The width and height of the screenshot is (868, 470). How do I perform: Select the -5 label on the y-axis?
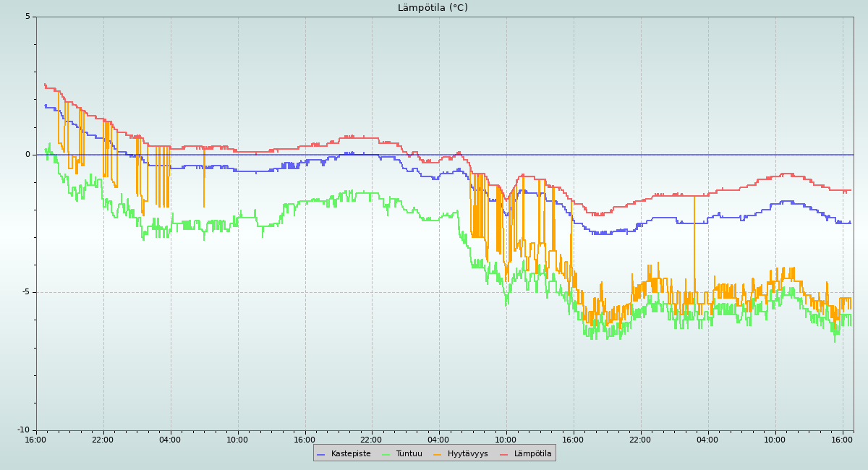[26, 292]
